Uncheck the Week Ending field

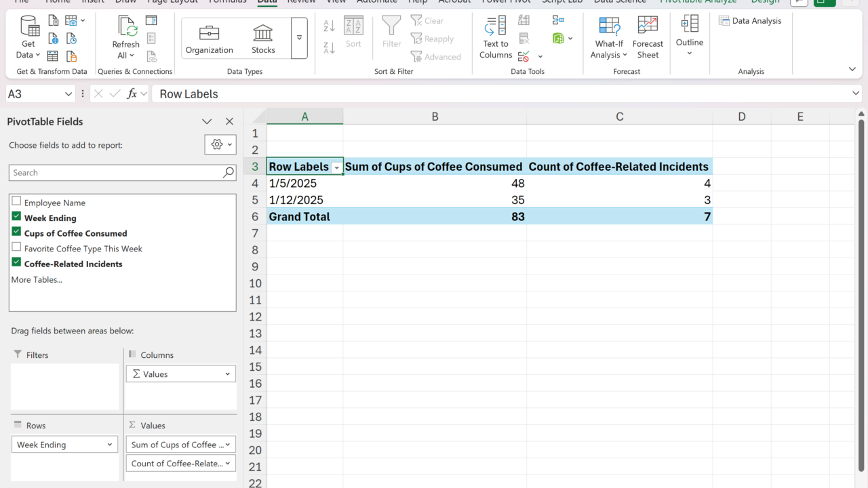[x=17, y=218]
